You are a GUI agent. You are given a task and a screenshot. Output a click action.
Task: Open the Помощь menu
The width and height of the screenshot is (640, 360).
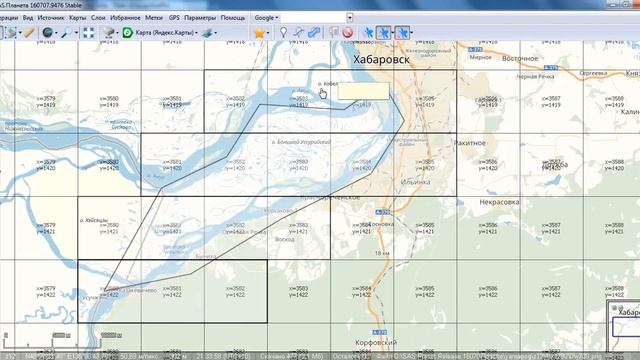[x=233, y=18]
